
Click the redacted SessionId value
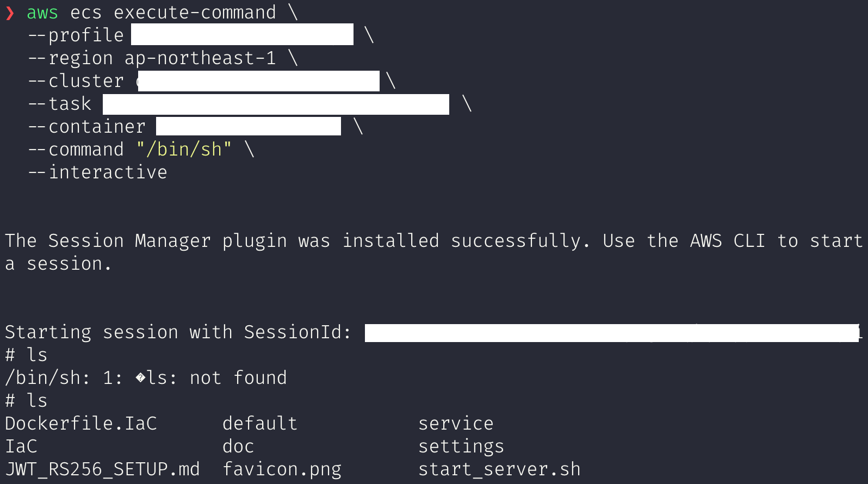(612, 333)
